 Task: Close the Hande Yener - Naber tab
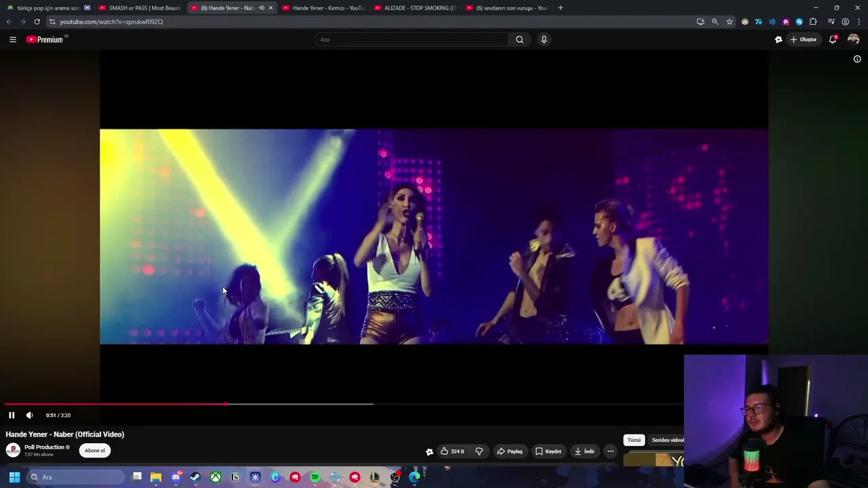(271, 8)
